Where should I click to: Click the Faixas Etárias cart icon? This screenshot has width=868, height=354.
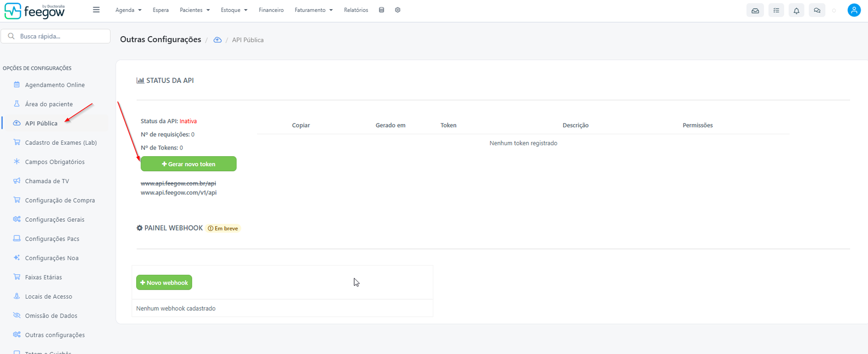pos(17,277)
